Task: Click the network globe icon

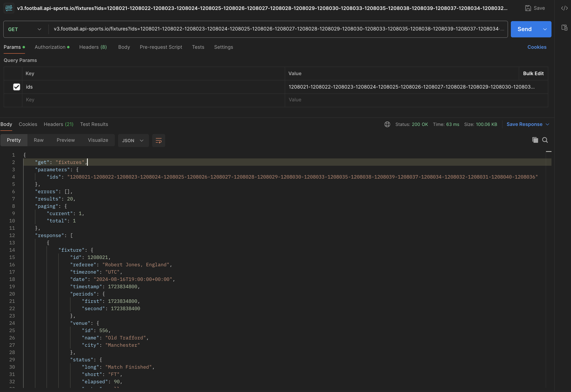Action: (x=387, y=124)
